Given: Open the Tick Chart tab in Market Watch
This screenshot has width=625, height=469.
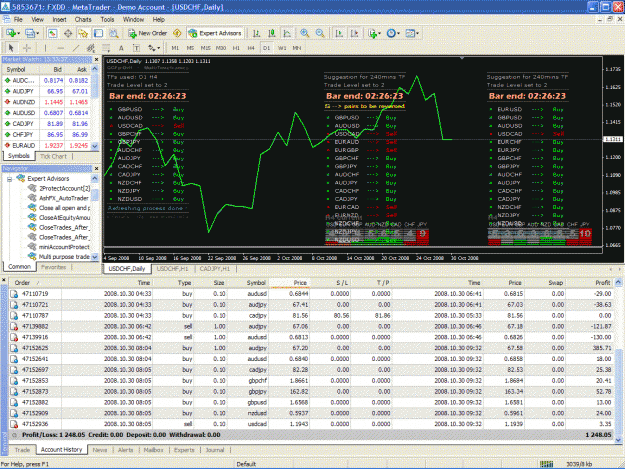Looking at the screenshot, I should point(53,157).
